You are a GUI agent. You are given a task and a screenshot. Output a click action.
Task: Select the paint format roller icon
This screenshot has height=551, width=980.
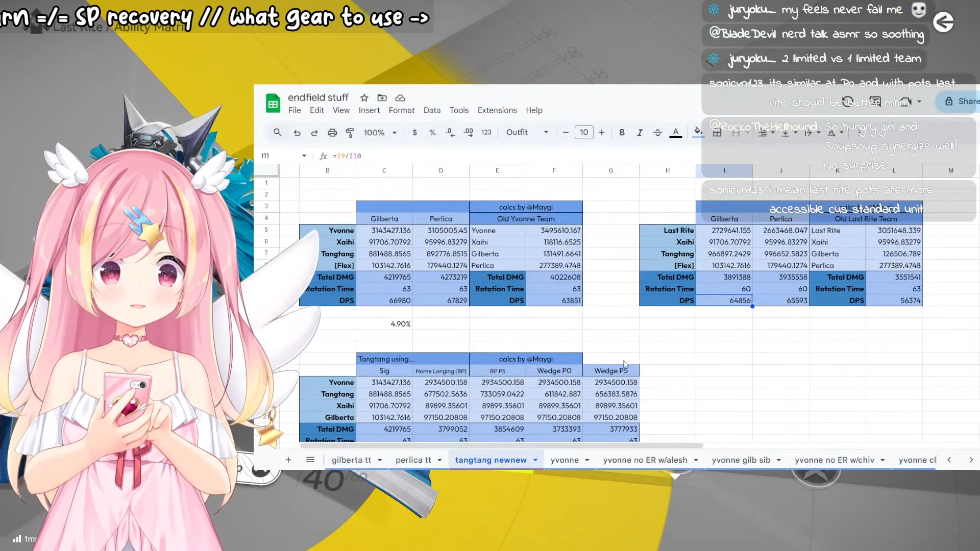(x=350, y=133)
